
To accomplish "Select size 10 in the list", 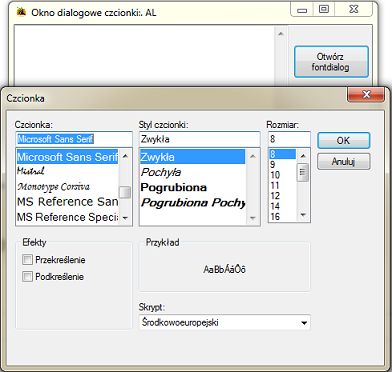I will [x=282, y=175].
